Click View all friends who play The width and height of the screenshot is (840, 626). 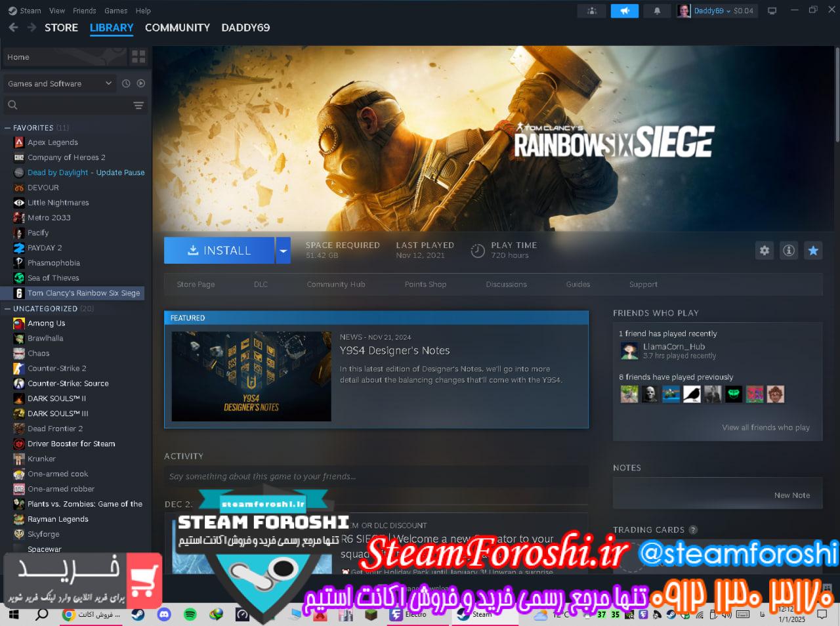click(766, 427)
